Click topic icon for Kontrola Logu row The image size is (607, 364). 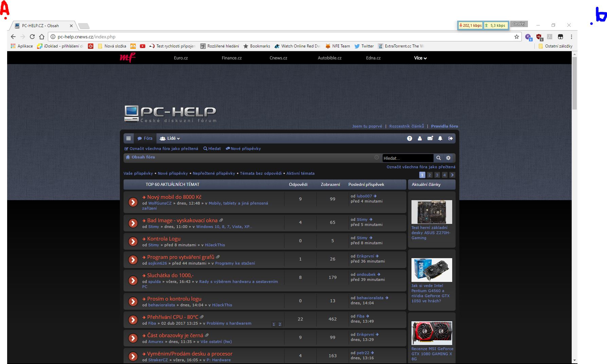pyautogui.click(x=133, y=242)
